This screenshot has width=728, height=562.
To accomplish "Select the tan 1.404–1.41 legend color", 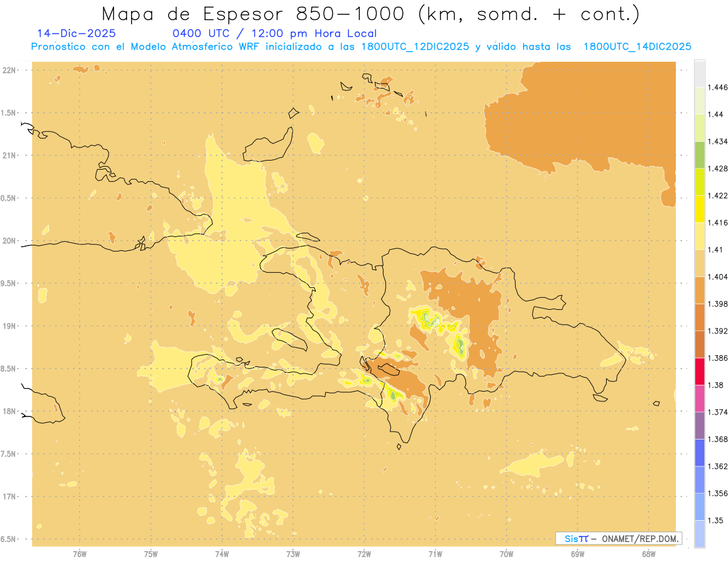I will (699, 263).
